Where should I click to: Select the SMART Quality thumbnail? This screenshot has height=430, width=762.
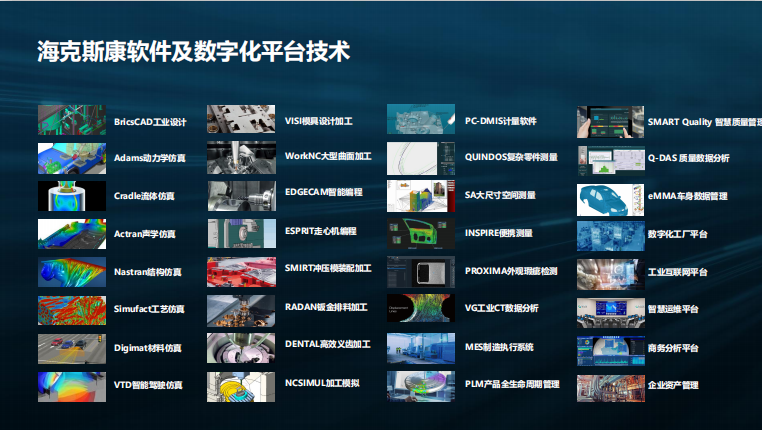tap(610, 122)
